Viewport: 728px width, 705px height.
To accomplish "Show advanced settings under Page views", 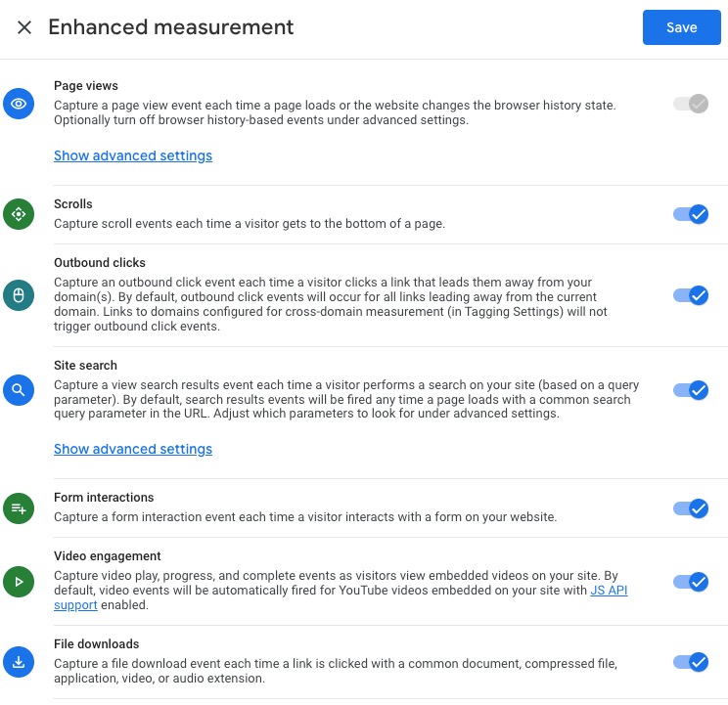I will 133,155.
